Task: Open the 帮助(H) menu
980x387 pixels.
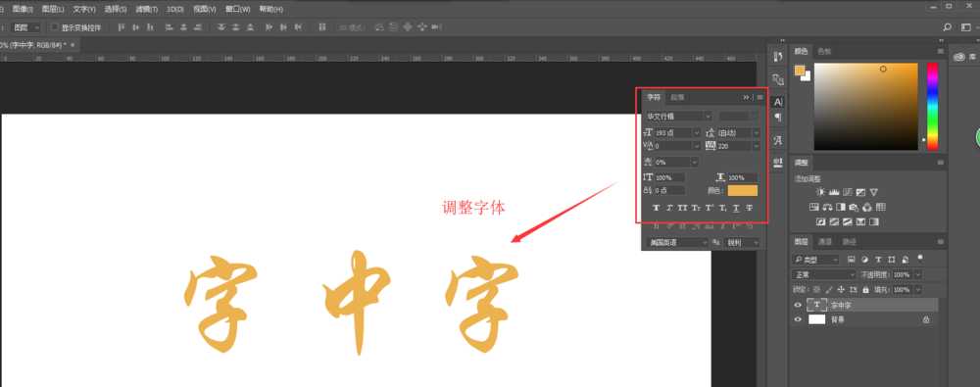Action: click(270, 10)
